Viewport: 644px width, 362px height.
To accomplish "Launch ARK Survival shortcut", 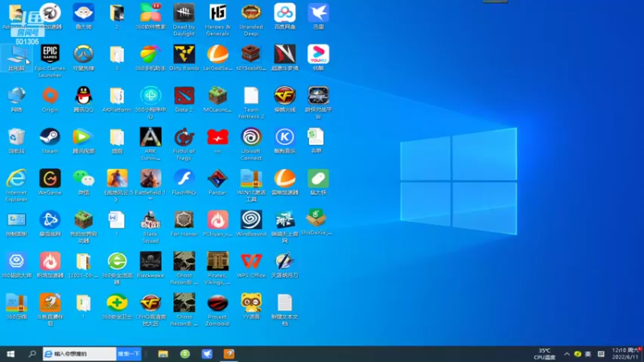I will click(x=151, y=137).
